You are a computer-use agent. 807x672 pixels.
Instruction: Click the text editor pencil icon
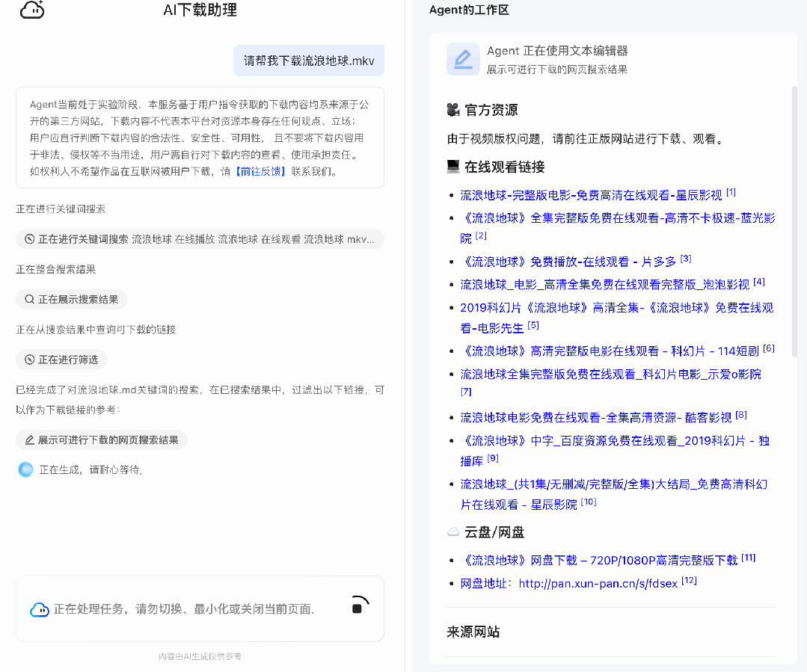[463, 59]
